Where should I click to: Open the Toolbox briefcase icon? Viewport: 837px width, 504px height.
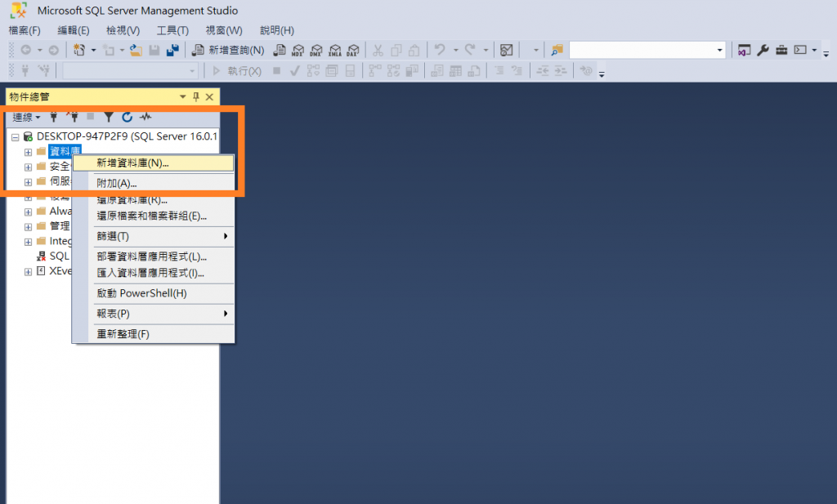coord(781,50)
